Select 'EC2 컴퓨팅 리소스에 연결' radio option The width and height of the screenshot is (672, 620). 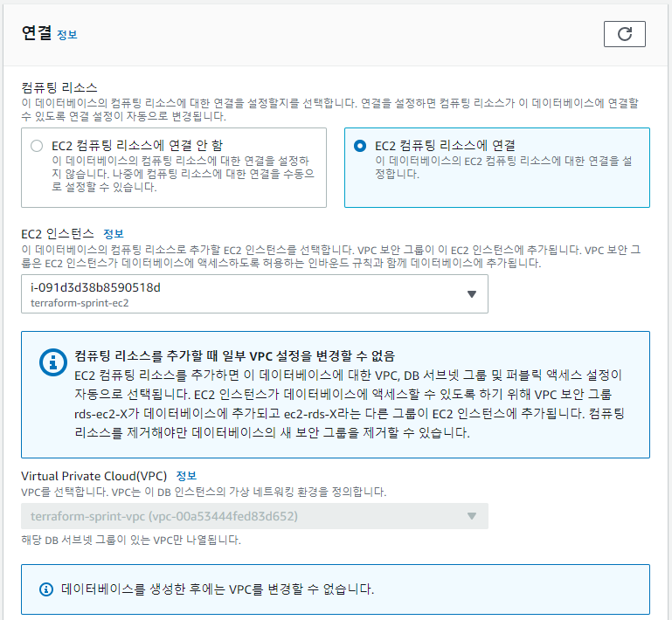click(x=360, y=146)
